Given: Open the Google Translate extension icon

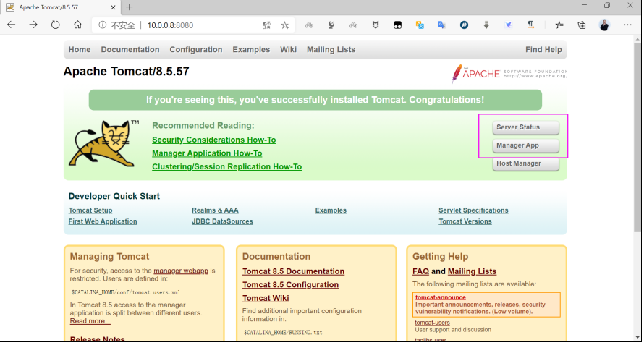Looking at the screenshot, I should pyautogui.click(x=442, y=25).
